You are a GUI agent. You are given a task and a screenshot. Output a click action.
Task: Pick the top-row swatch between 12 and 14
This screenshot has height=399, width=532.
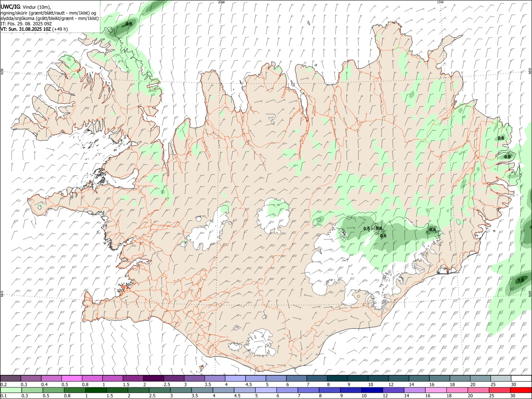[399, 378]
